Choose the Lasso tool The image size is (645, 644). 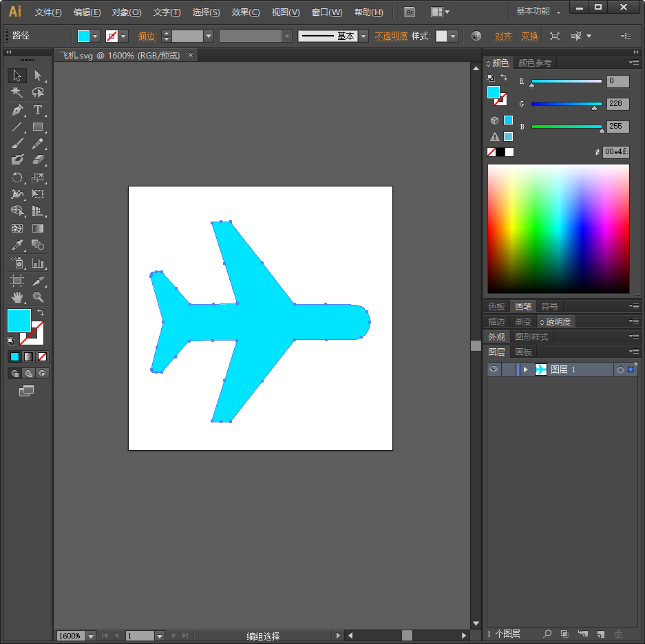38,92
